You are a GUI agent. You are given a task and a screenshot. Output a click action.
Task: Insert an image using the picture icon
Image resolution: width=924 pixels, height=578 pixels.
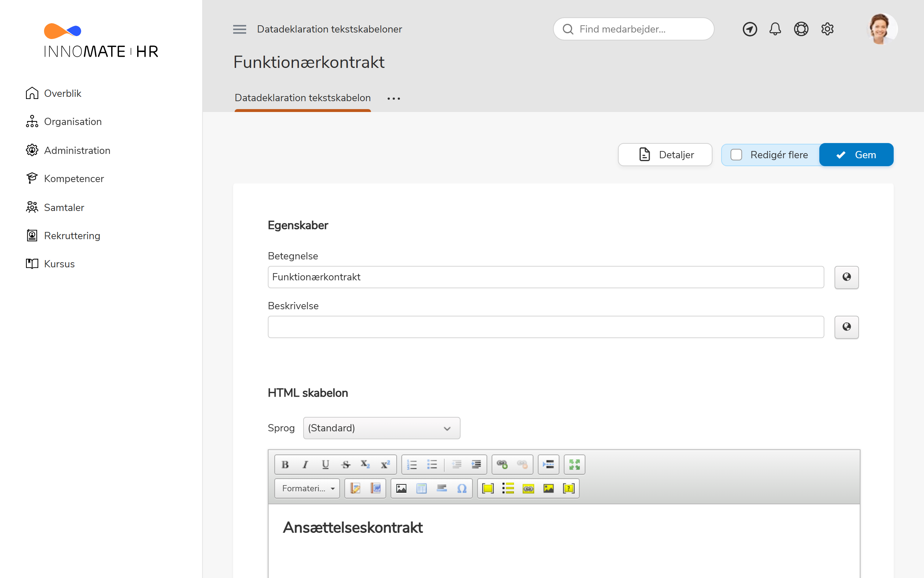(x=401, y=488)
